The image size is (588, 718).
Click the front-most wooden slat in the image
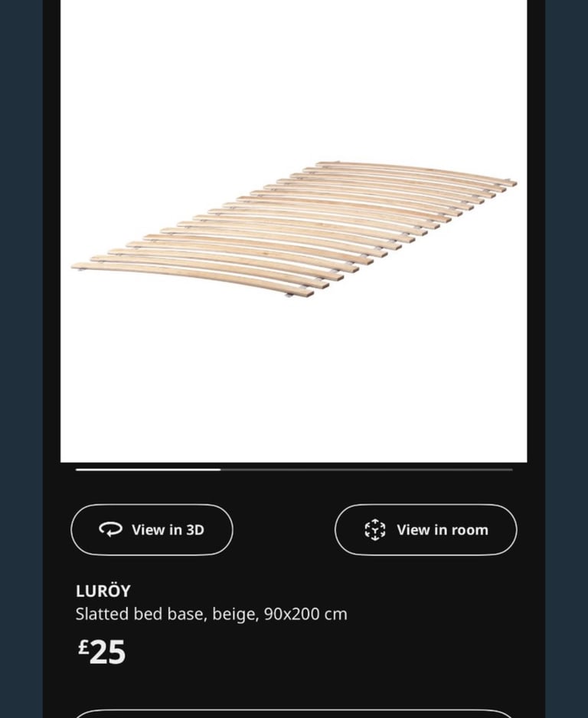(x=192, y=277)
